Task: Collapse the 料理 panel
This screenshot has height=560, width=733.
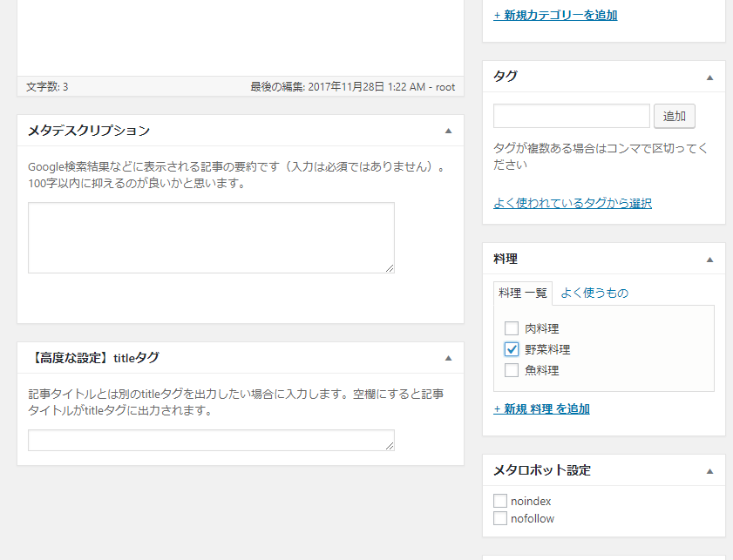Action: pos(709,260)
